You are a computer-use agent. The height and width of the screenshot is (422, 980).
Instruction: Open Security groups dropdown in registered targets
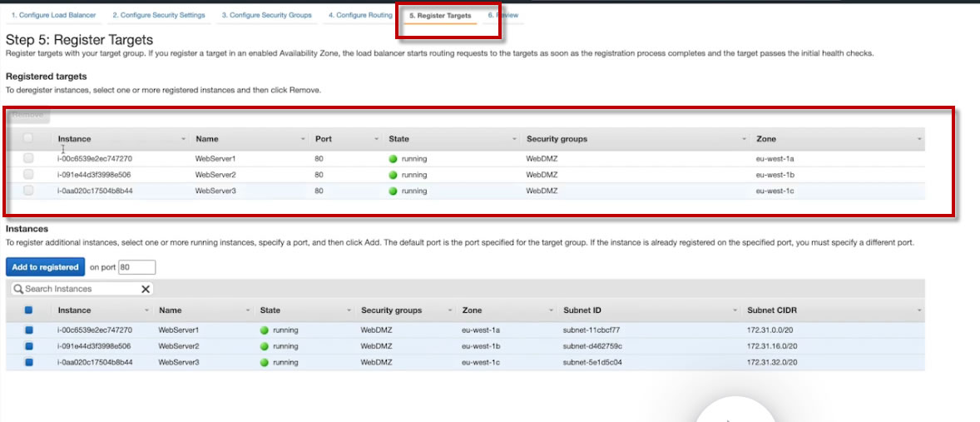coord(745,139)
